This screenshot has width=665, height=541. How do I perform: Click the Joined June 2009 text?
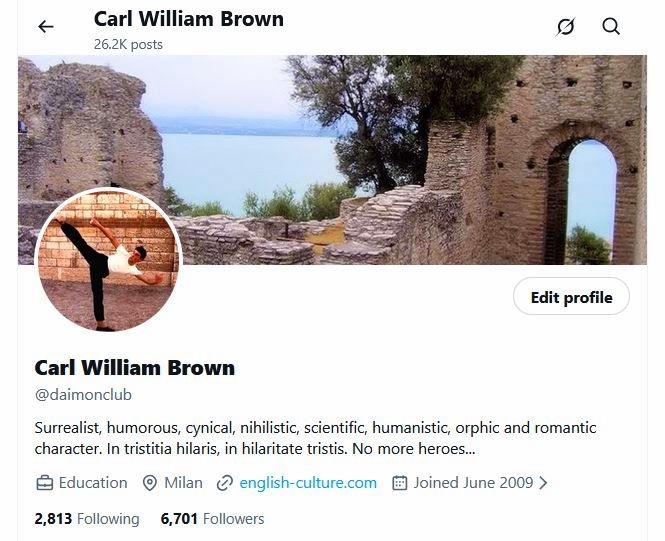[x=473, y=483]
